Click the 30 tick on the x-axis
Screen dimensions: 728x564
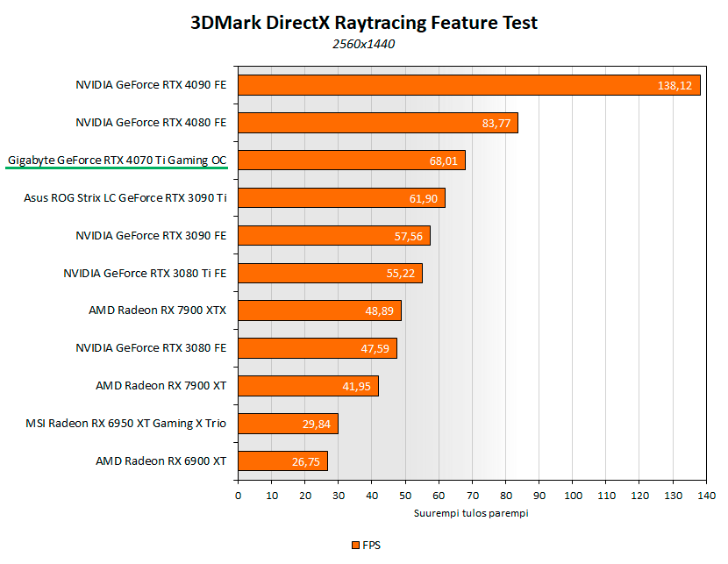[x=339, y=496]
